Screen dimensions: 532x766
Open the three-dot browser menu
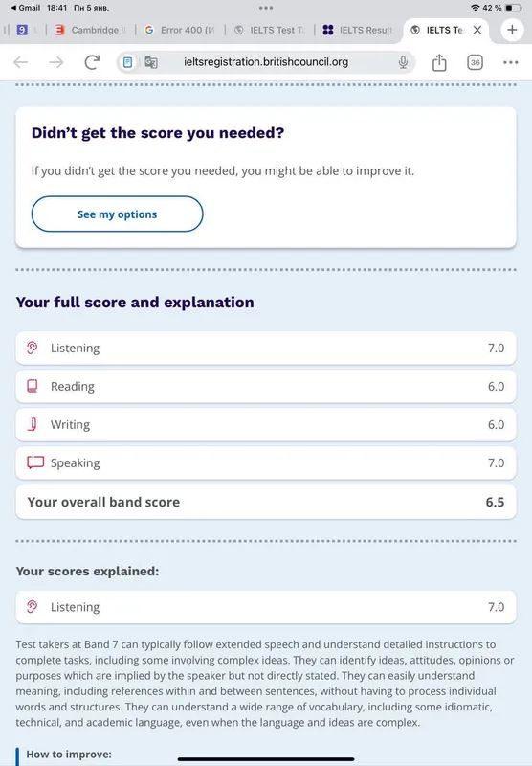click(x=511, y=62)
